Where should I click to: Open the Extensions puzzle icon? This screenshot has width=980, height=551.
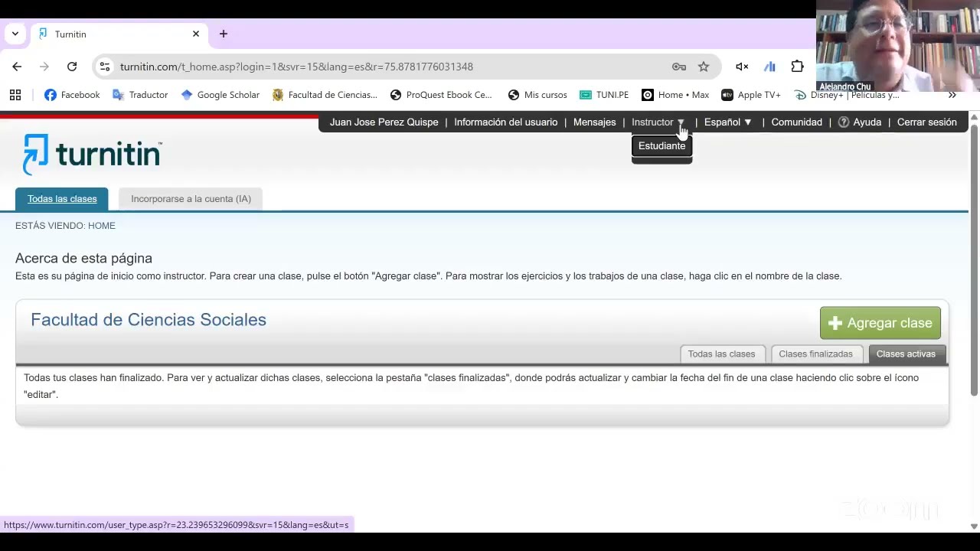tap(798, 67)
